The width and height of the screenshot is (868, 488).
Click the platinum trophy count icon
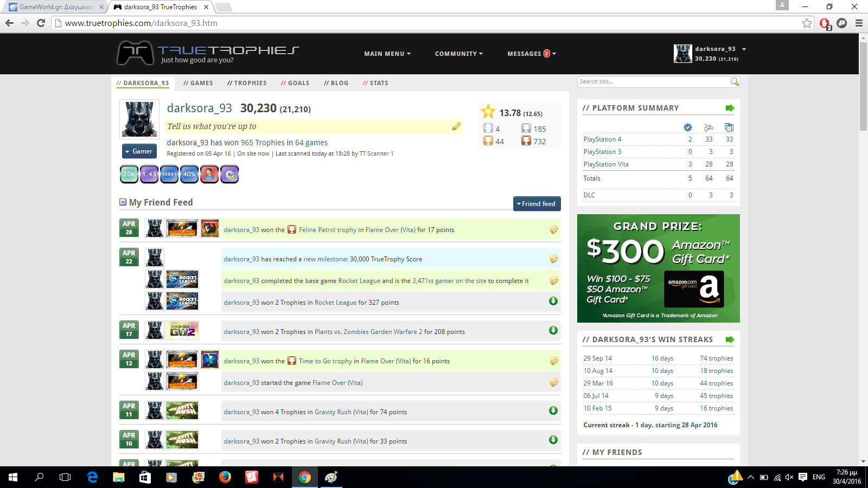point(488,129)
